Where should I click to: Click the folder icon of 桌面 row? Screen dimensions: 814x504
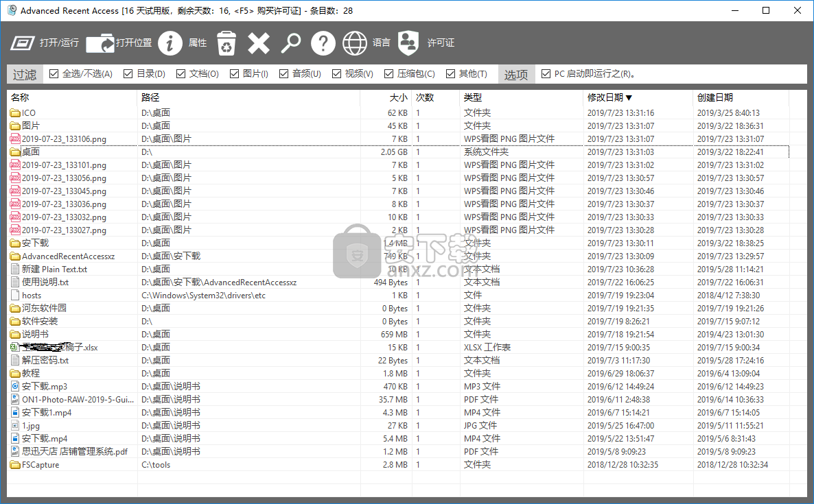pos(15,152)
